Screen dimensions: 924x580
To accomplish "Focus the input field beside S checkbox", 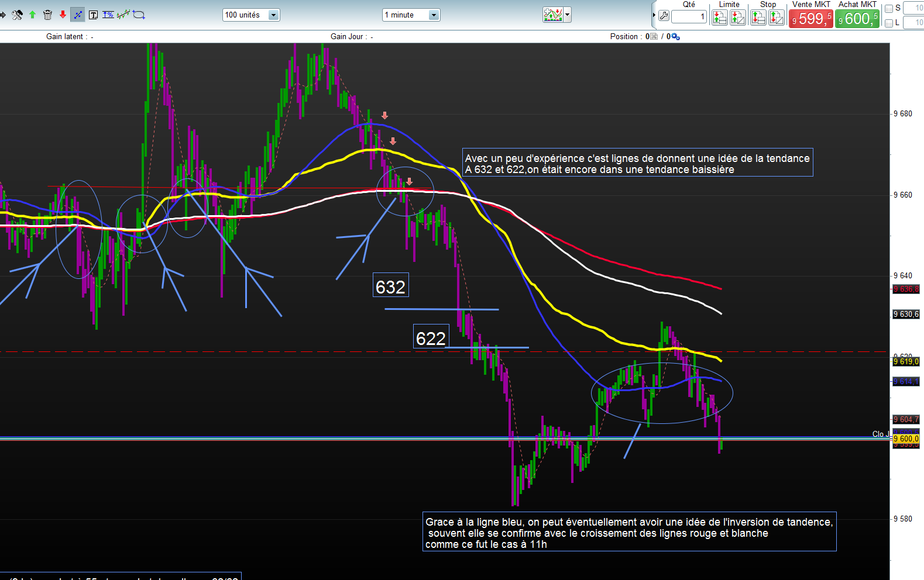I will coord(913,8).
